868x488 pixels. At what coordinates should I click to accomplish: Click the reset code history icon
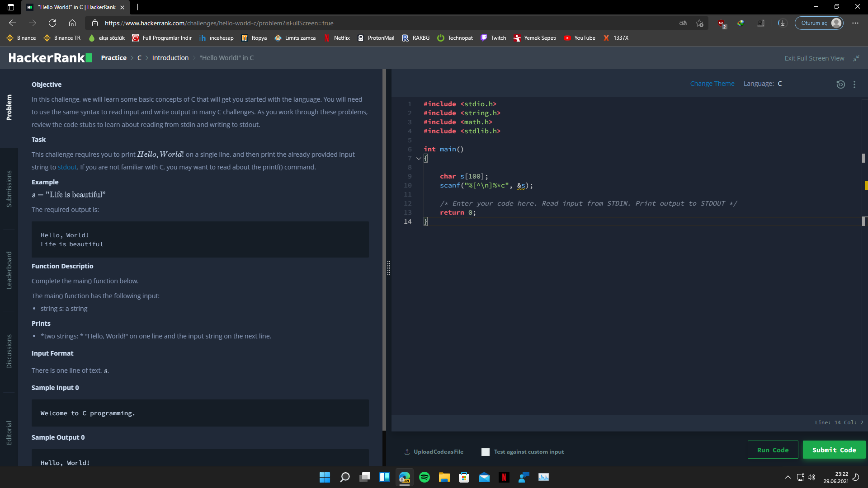(x=840, y=84)
